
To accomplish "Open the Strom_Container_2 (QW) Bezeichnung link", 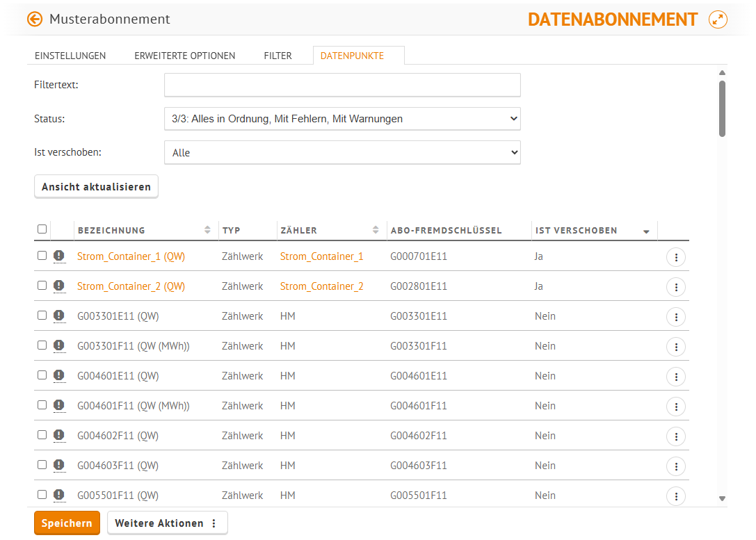I will 131,286.
